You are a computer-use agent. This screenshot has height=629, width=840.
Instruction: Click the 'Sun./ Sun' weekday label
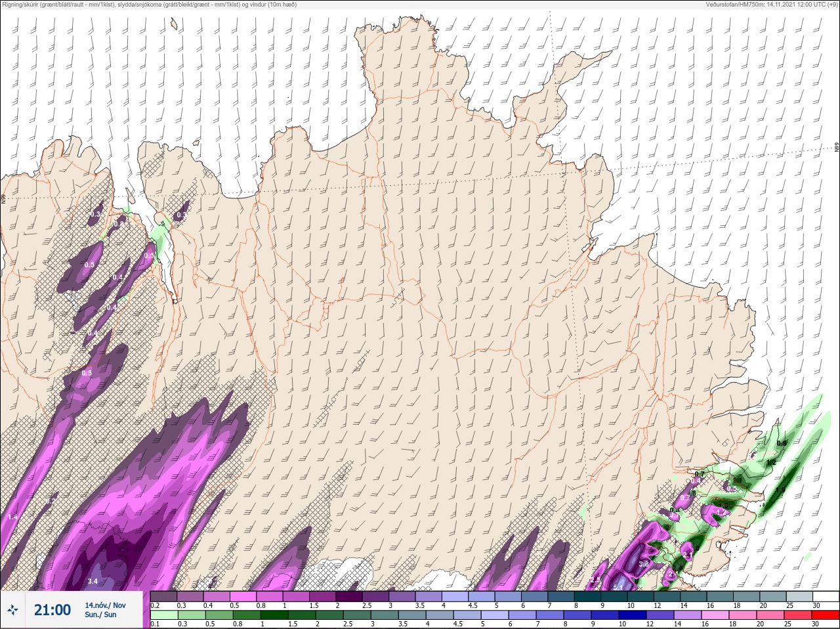click(x=100, y=615)
